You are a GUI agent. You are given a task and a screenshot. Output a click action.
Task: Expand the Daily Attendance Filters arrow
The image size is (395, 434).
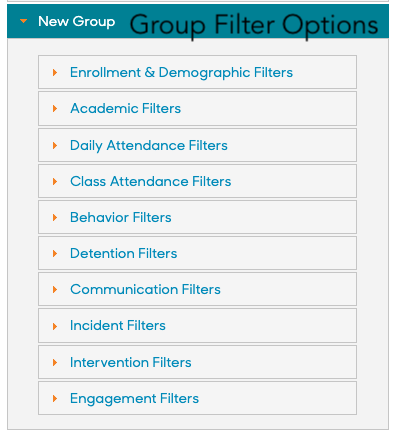pos(55,145)
